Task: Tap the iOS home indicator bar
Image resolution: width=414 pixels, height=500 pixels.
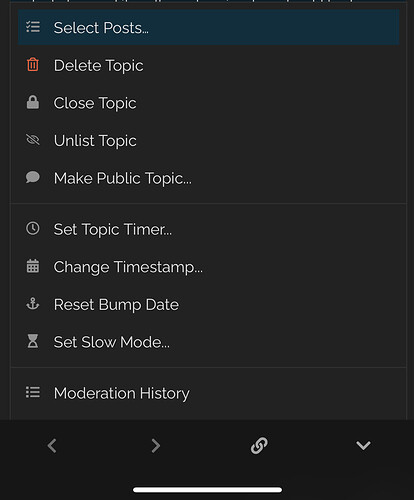Action: click(207, 490)
